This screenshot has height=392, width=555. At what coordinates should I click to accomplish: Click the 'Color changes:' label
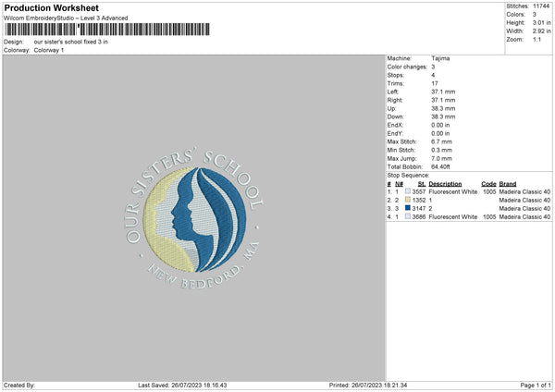pos(407,67)
